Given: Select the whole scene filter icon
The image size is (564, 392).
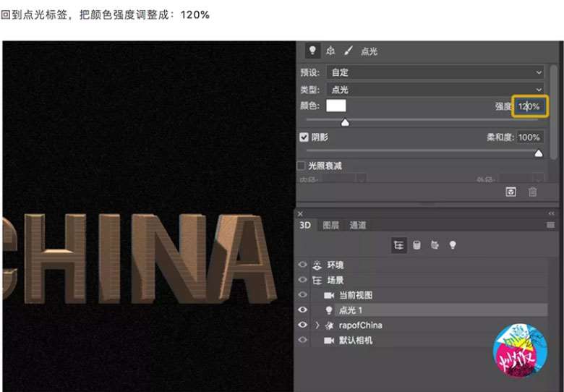Looking at the screenshot, I should click(x=398, y=245).
